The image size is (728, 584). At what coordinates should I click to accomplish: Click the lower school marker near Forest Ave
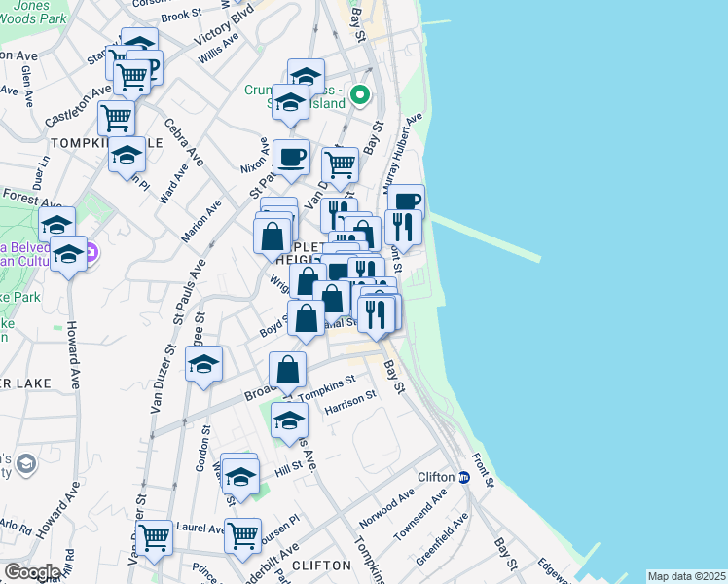[68, 254]
